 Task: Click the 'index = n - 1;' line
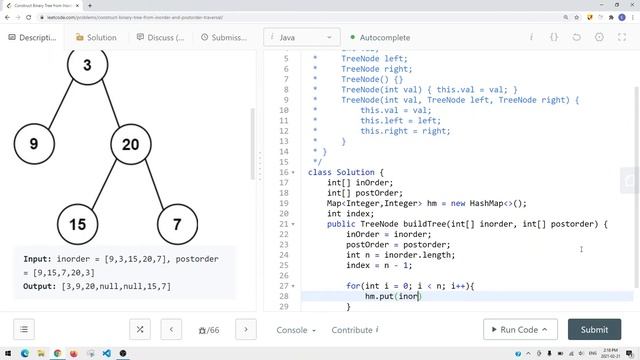[379, 265]
